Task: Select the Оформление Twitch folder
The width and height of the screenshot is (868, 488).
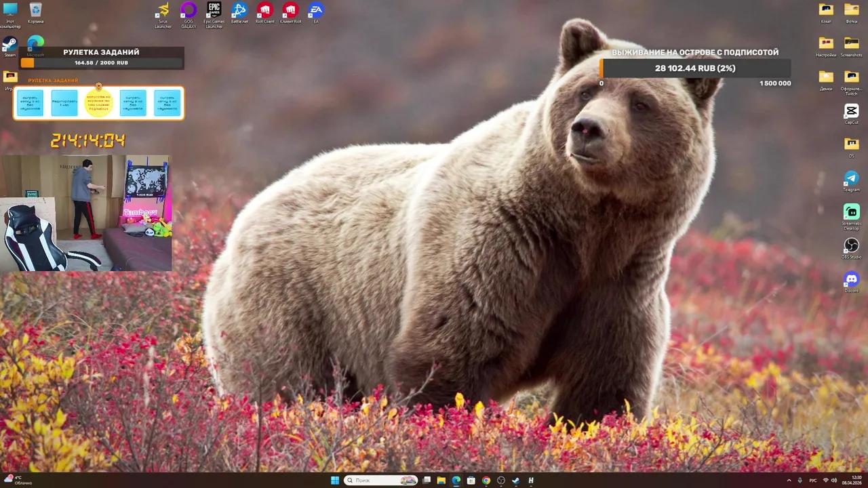Action: [x=852, y=82]
